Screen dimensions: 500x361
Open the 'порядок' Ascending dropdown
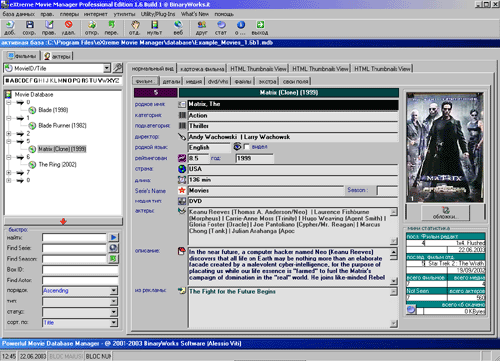click(x=114, y=291)
